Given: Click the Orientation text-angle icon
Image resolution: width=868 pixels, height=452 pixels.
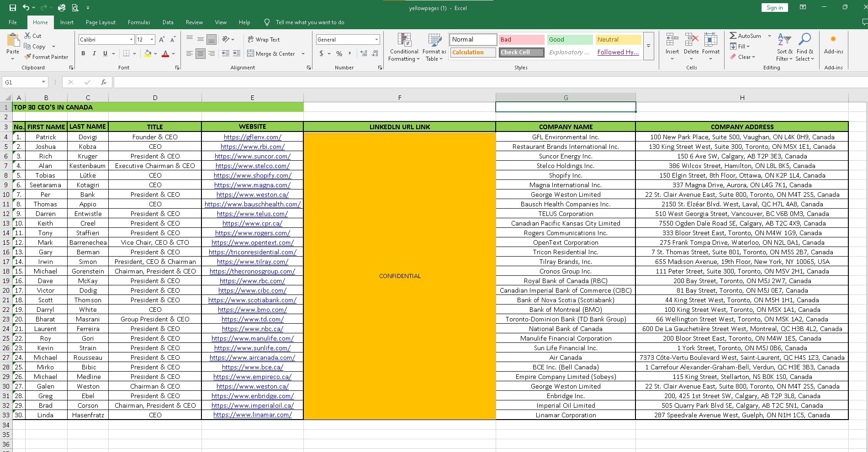Looking at the screenshot, I should 226,39.
